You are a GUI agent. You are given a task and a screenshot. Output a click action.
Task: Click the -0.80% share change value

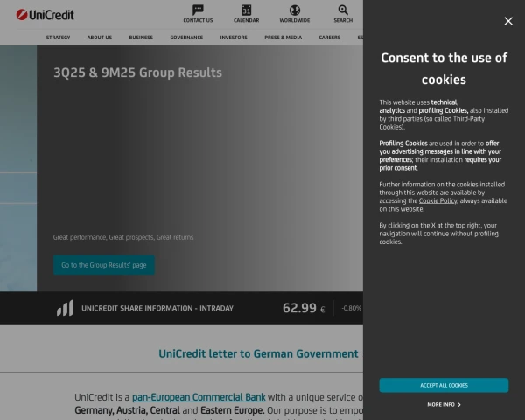(x=351, y=308)
